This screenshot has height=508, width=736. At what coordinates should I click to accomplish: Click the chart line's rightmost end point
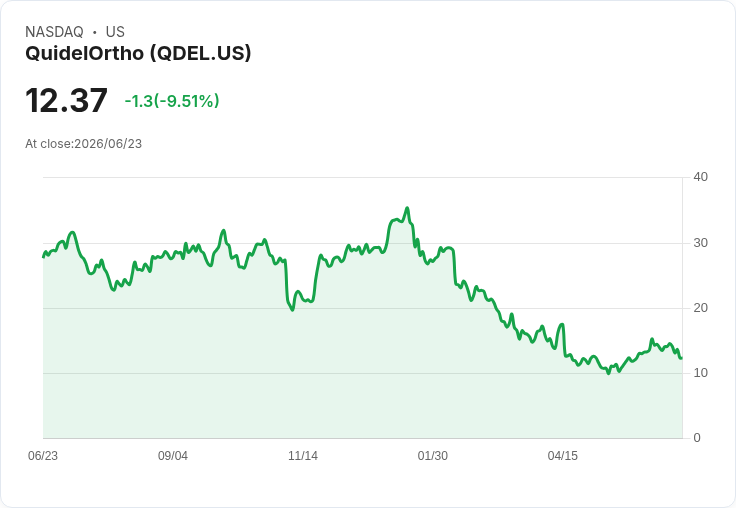pyautogui.click(x=682, y=358)
